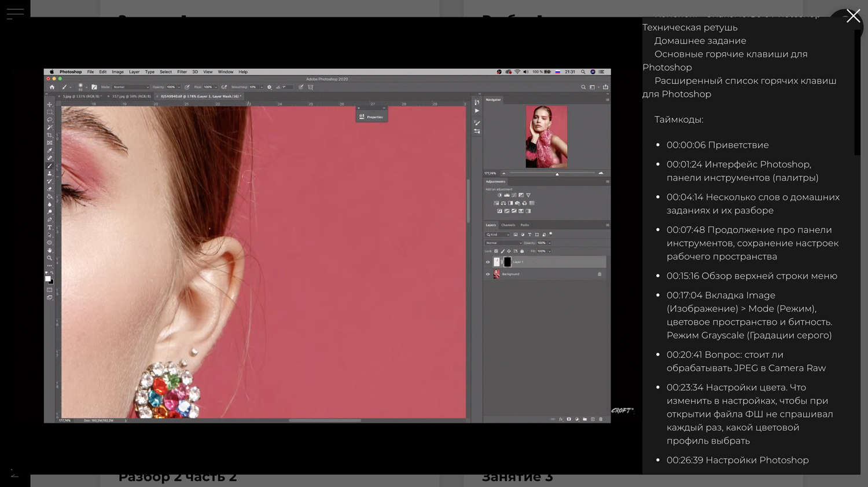Hide Layer 1 using its eye icon

[488, 262]
